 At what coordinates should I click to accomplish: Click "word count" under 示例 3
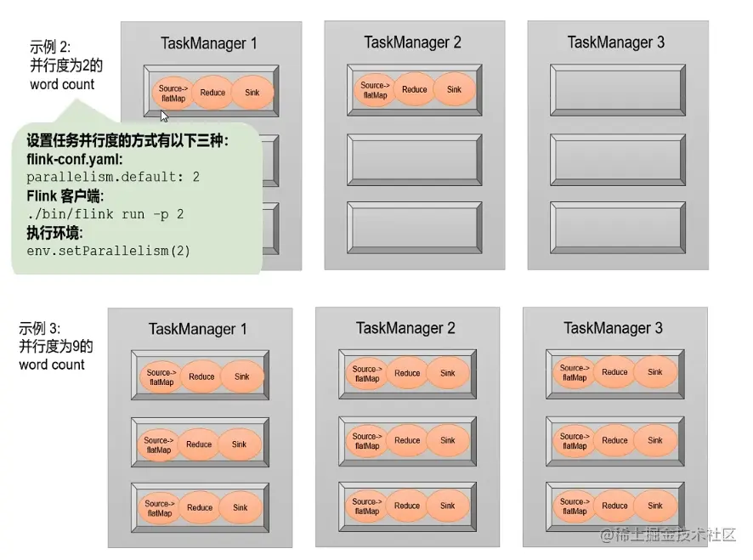(51, 365)
